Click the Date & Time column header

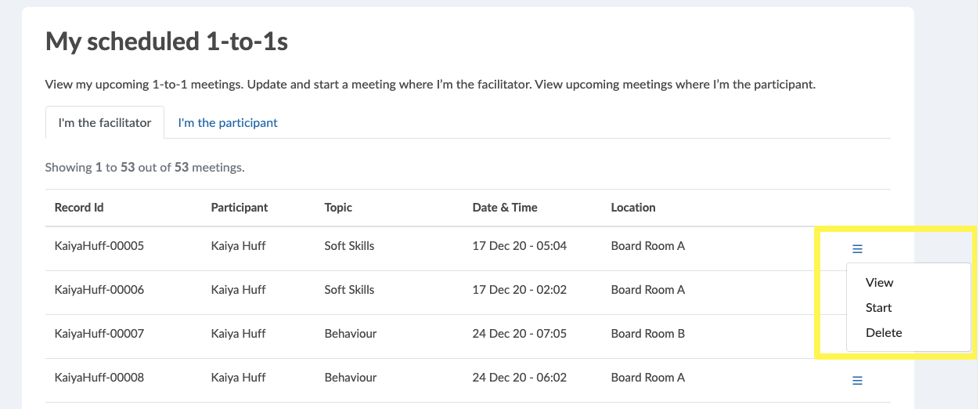[x=505, y=208]
